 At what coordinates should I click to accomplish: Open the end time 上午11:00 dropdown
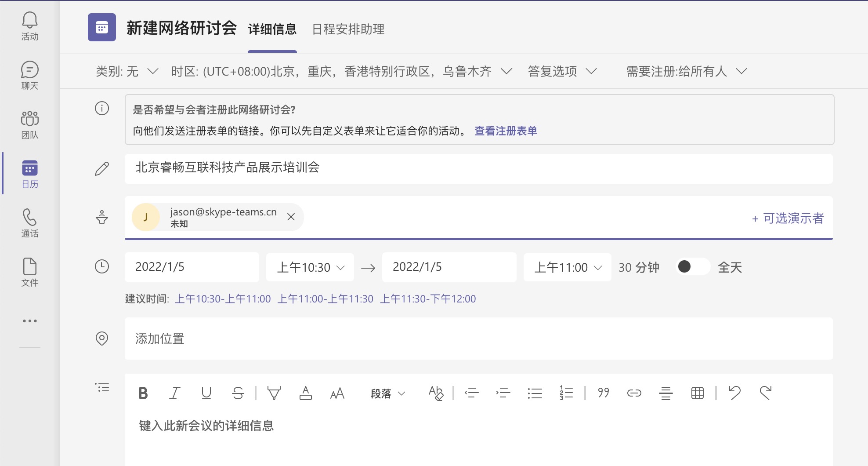click(568, 267)
